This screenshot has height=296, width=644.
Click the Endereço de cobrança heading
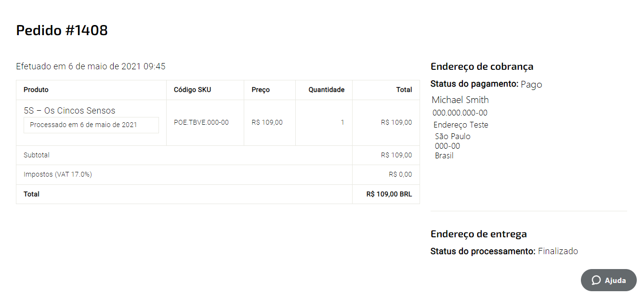coord(482,66)
